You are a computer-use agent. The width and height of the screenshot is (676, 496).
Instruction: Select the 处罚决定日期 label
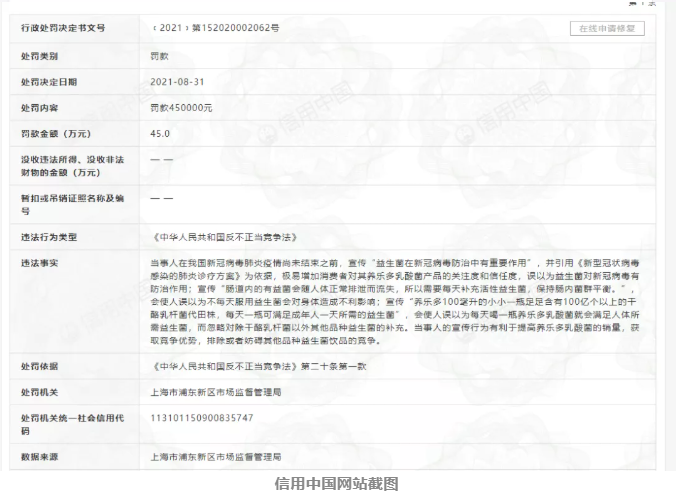tap(49, 82)
